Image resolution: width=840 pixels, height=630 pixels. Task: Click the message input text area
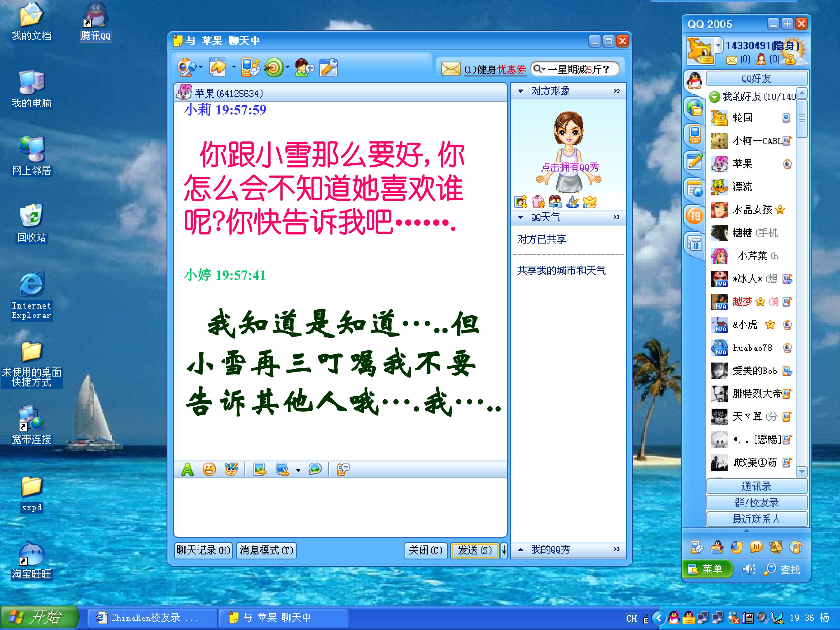pyautogui.click(x=340, y=507)
